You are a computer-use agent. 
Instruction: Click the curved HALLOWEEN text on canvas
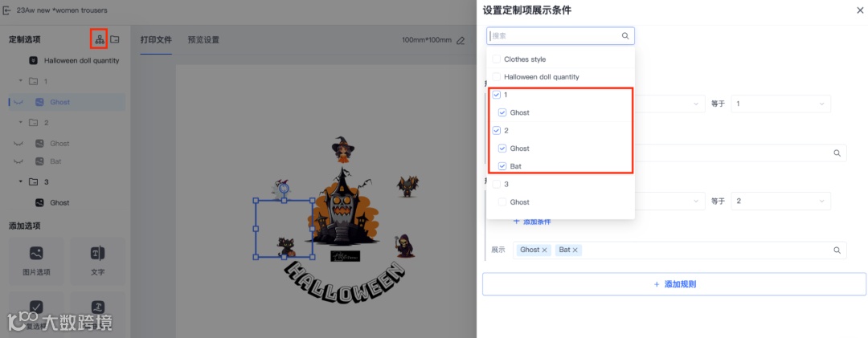344,282
